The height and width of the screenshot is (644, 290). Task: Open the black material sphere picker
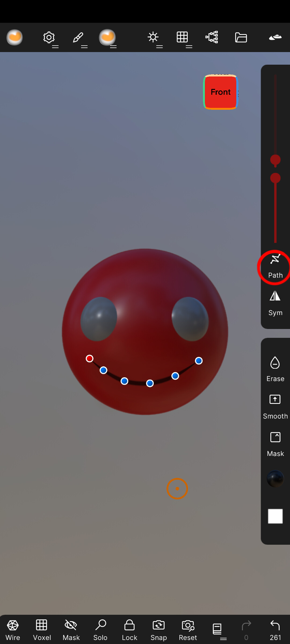275,479
